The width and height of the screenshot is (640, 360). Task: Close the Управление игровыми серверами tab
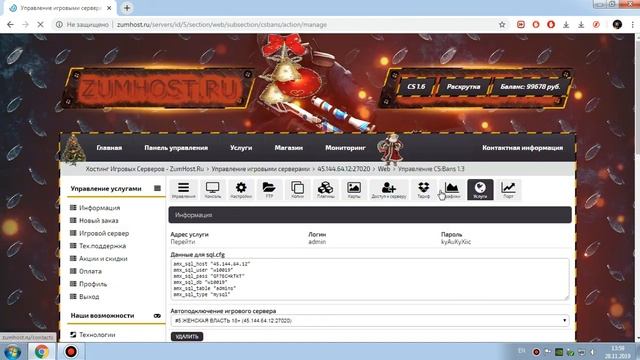pos(109,8)
